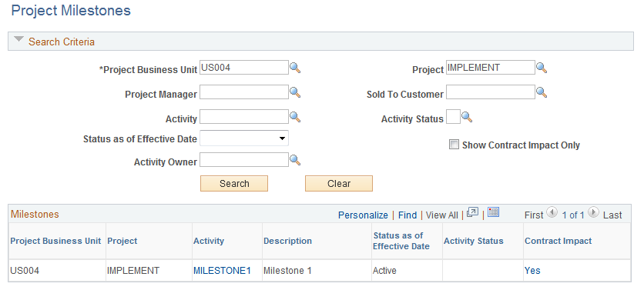This screenshot has height=290, width=644.
Task: Open lookup for Sold To Customer
Action: pos(542,92)
